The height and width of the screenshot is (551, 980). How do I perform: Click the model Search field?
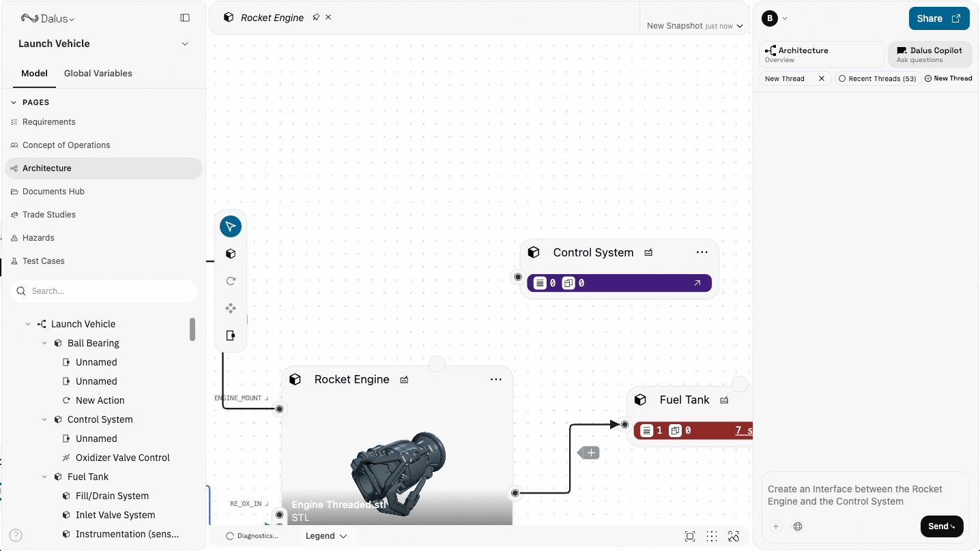coord(104,291)
